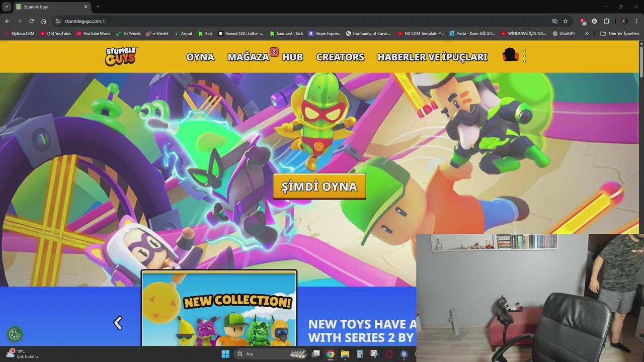644x362 pixels.
Task: Open HABERLER VE İPUÇLARI menu item
Action: click(x=433, y=57)
